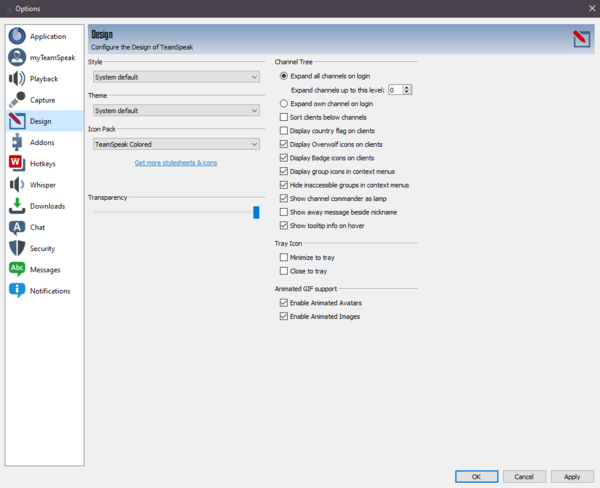Open the Notifications blue info icon
The image size is (600, 488).
pyautogui.click(x=17, y=291)
